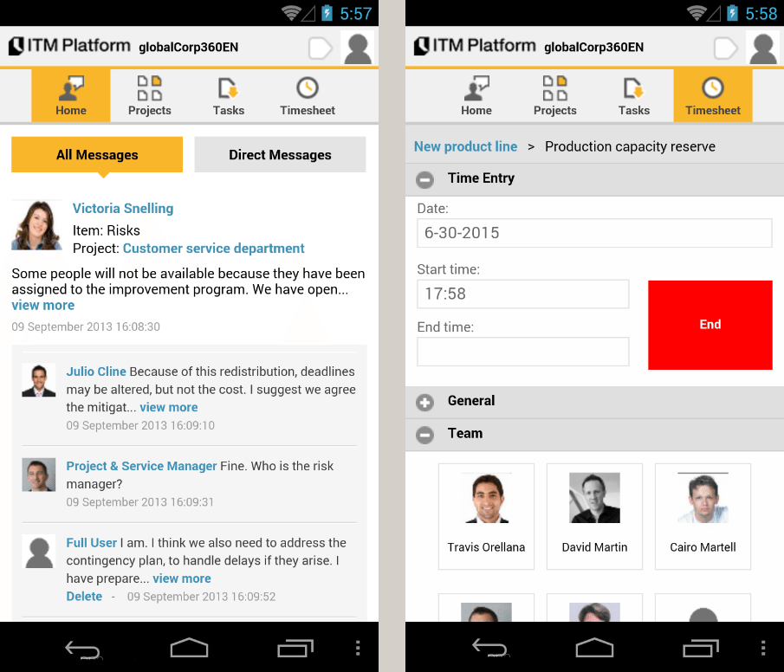Open Home tab in left phone

pos(71,96)
